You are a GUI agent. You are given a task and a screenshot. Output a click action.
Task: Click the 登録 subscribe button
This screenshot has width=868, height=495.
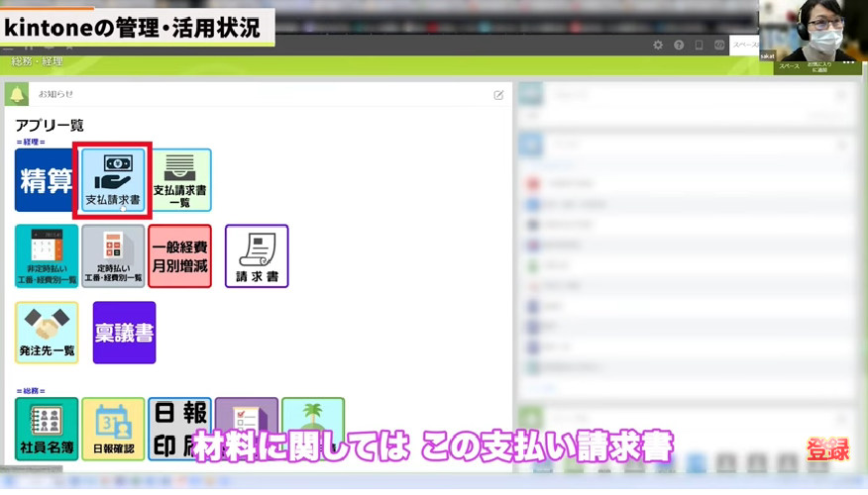827,449
